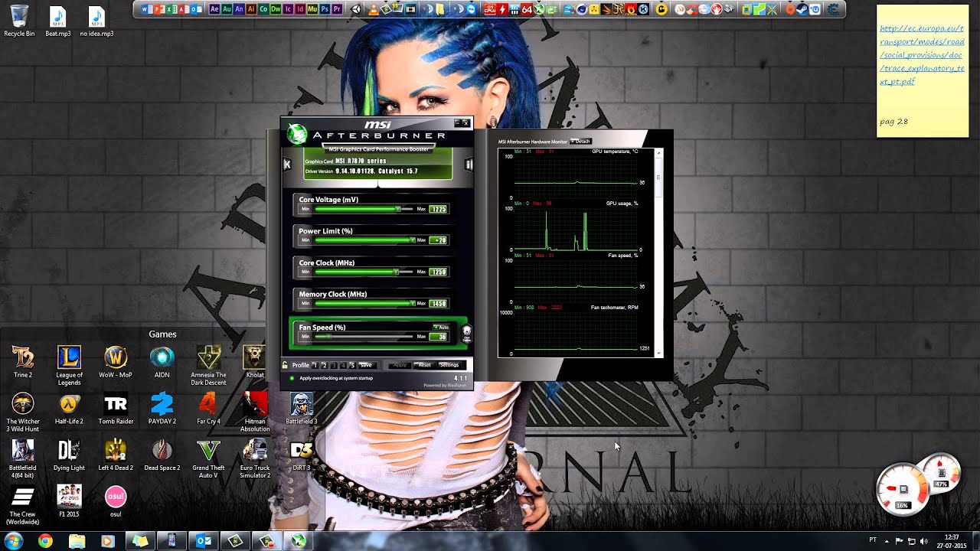Adjust the Fan Speed slider
980x551 pixels.
click(363, 336)
